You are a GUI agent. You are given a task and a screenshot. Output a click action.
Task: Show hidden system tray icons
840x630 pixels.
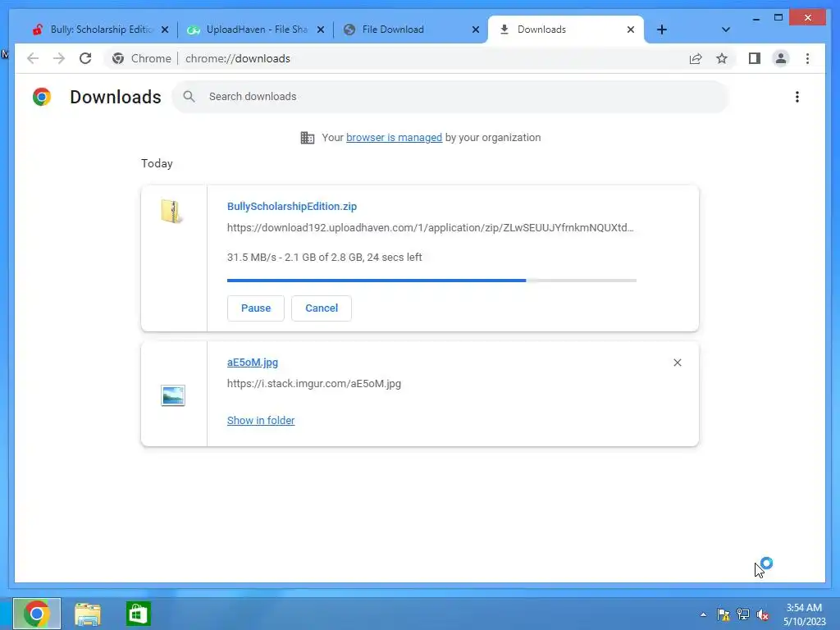[x=703, y=614]
